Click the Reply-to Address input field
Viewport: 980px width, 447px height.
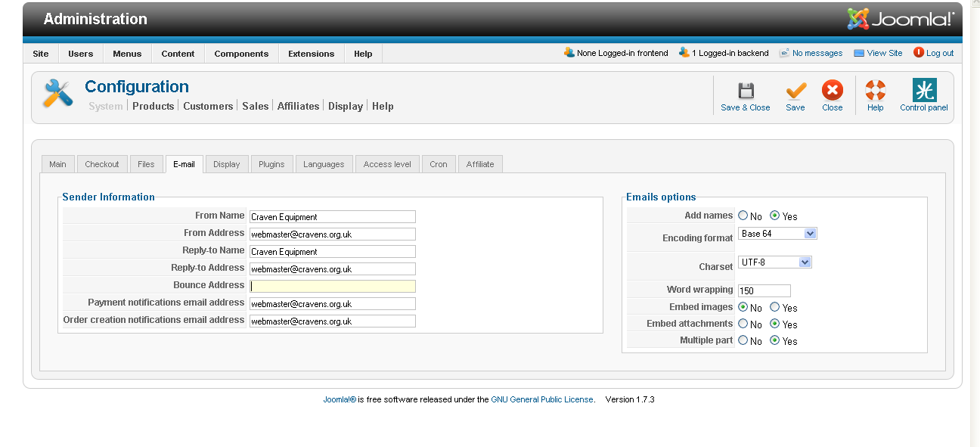pos(333,269)
